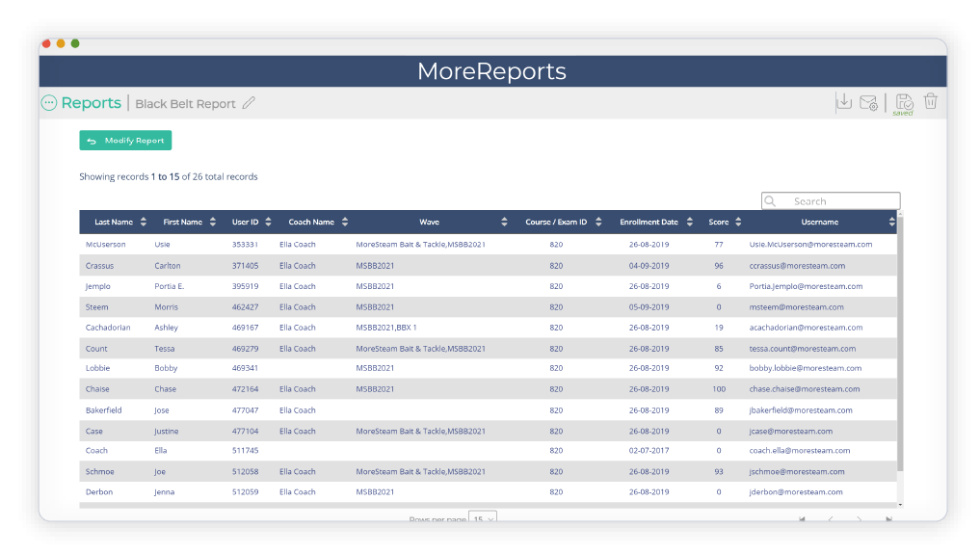
Task: Click score 100 in Chaise row
Action: tap(719, 388)
